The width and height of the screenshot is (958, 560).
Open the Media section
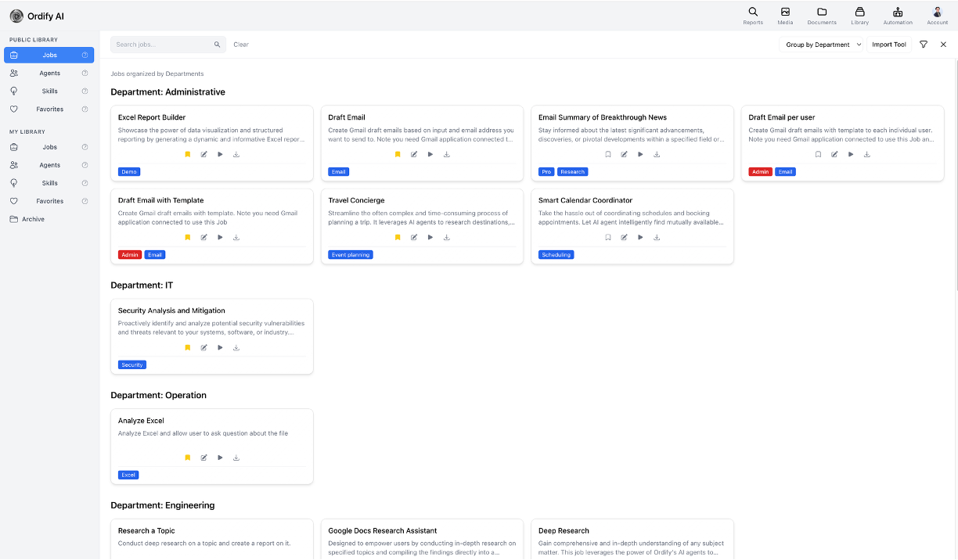coord(784,16)
